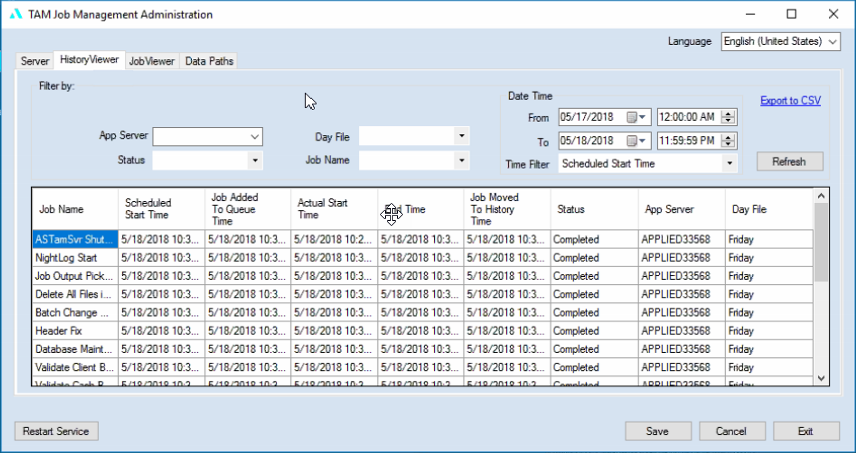
Task: Sort by Scheduled Start Time column header
Action: coord(162,209)
